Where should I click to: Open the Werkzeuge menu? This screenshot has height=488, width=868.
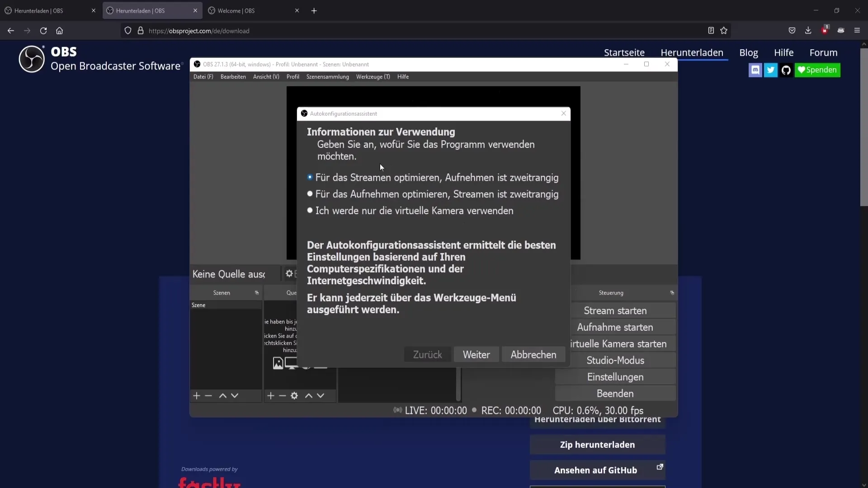373,77
